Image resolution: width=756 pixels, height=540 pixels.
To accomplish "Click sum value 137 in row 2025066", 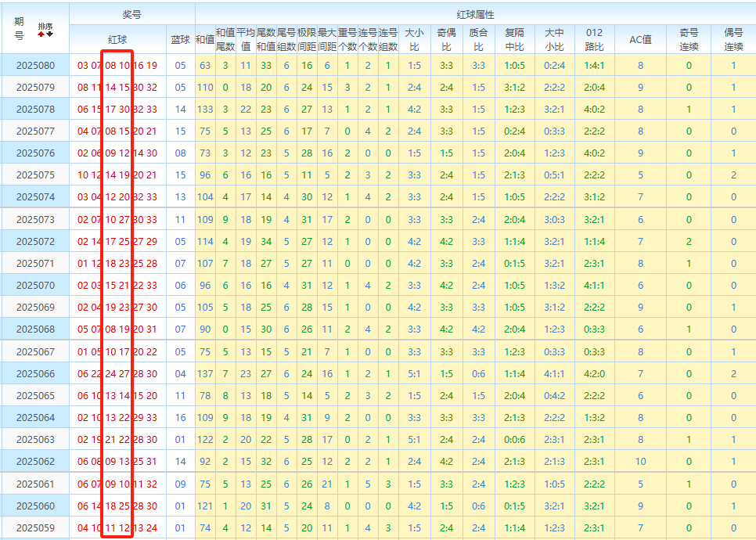I will [x=205, y=373].
